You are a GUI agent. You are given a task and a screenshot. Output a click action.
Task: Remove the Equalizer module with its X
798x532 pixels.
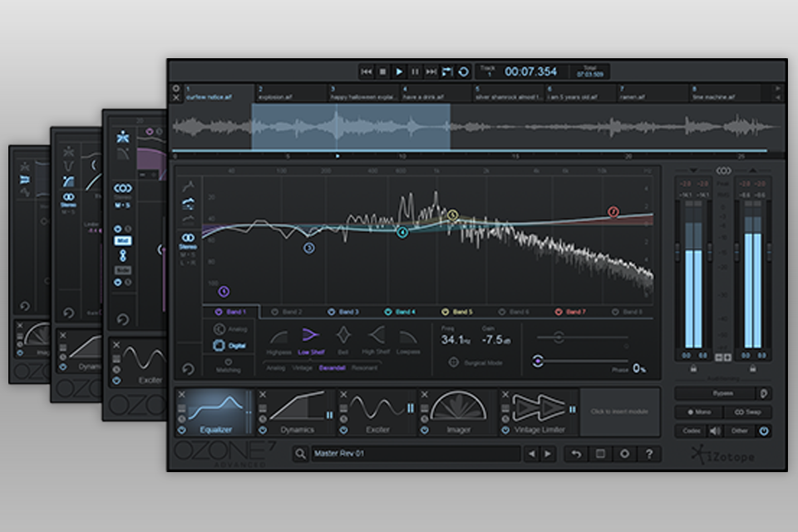(182, 395)
